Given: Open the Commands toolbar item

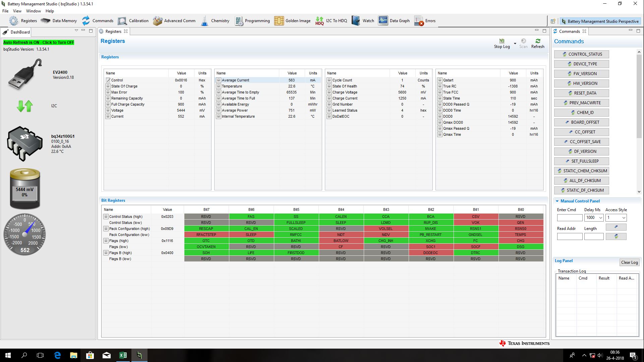Looking at the screenshot, I should tap(98, 21).
